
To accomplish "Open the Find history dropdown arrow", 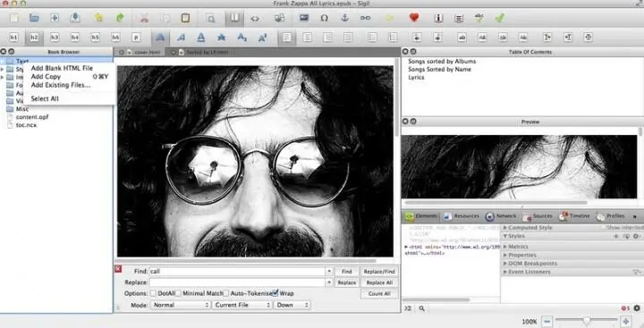I will coord(329,272).
